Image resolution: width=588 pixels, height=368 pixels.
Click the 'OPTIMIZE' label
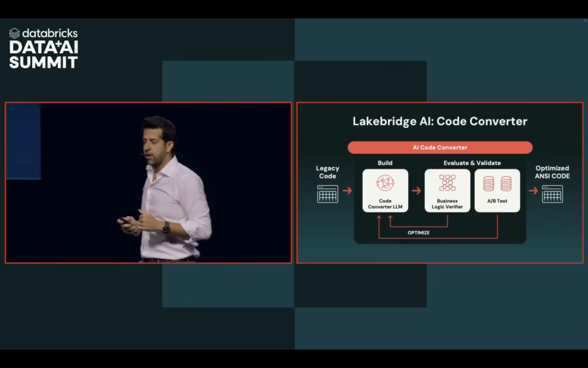[419, 233]
